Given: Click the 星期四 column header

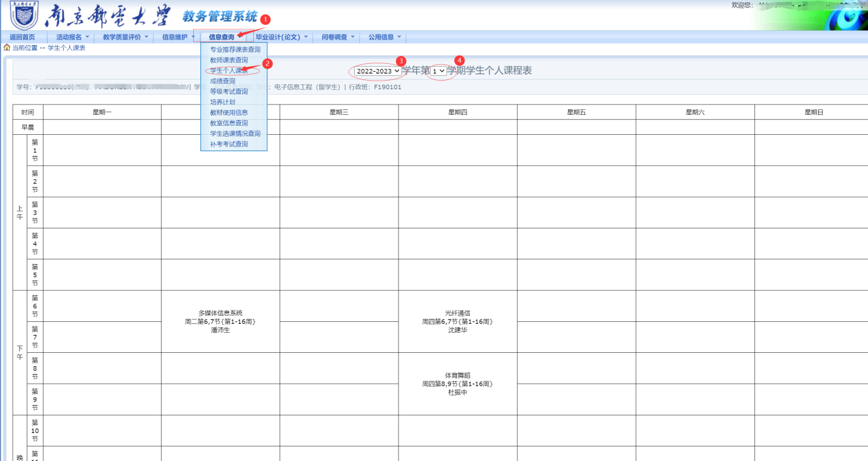Looking at the screenshot, I should [x=458, y=112].
